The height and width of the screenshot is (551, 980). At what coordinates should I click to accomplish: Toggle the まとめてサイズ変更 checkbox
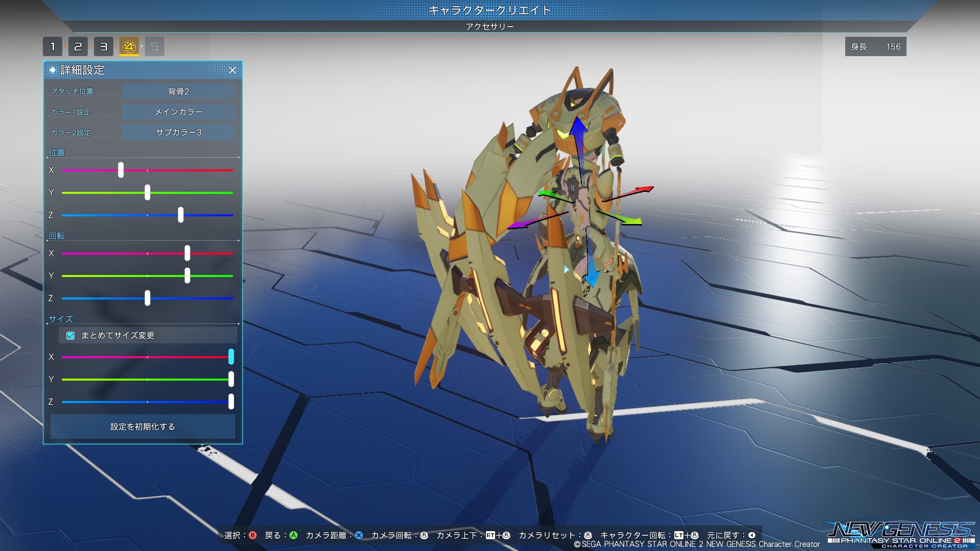[x=70, y=335]
